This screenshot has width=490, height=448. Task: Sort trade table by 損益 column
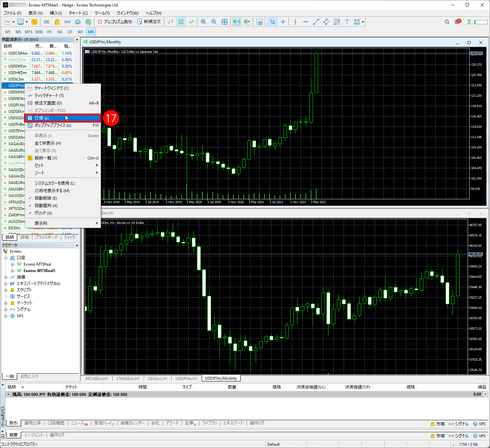click(x=482, y=387)
